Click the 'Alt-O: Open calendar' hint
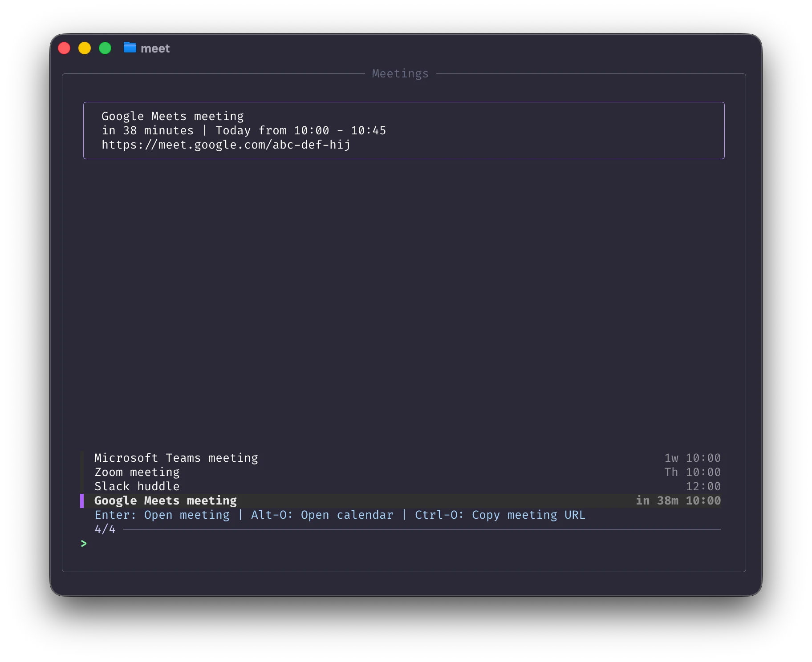 pyautogui.click(x=322, y=515)
